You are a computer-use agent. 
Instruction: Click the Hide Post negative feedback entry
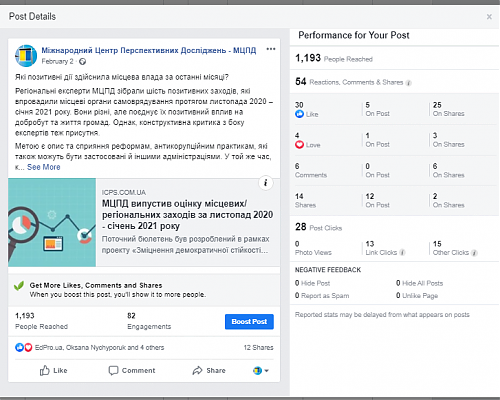tap(312, 283)
